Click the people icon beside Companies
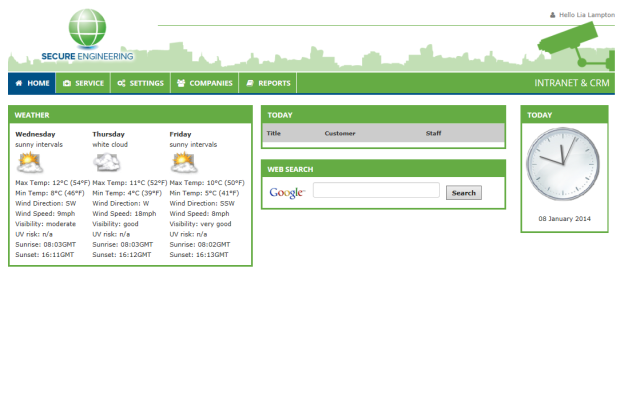Viewport: 620px width, 397px height. pyautogui.click(x=181, y=83)
